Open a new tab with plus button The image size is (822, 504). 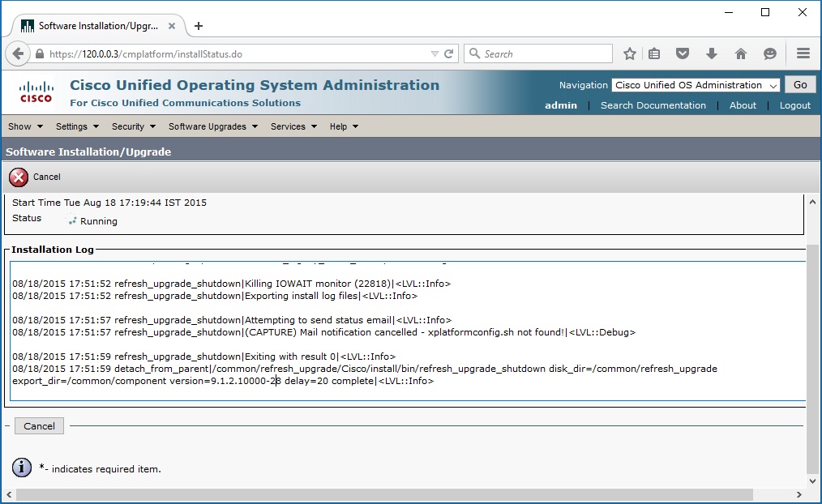click(x=198, y=26)
